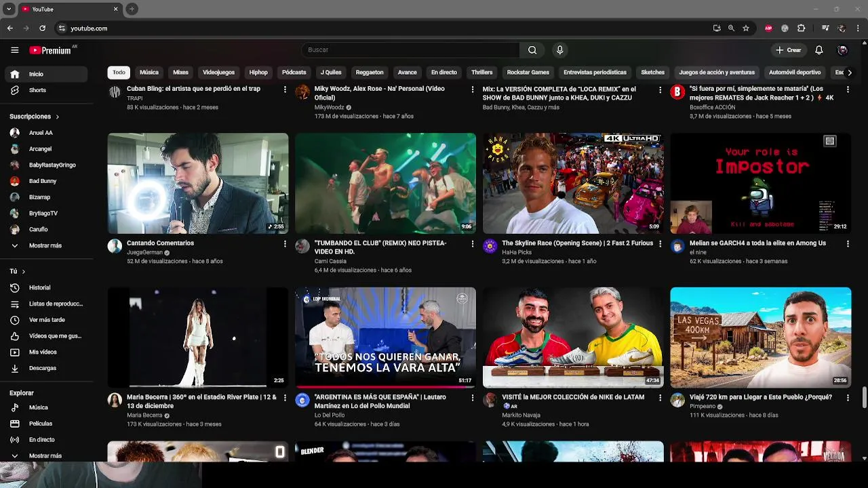Select the Thrillers filter chip
Viewport: 868px width, 488px height.
pyautogui.click(x=482, y=73)
